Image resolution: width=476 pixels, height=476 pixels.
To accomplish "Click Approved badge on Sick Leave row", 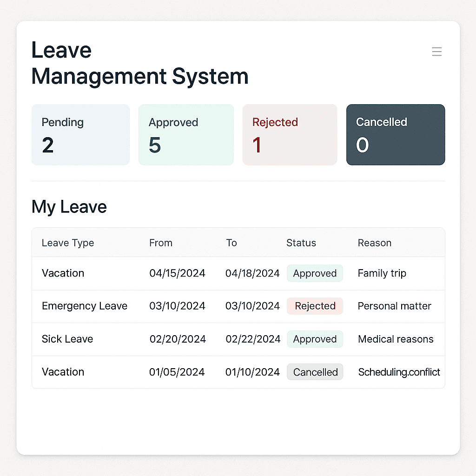I will [x=315, y=339].
